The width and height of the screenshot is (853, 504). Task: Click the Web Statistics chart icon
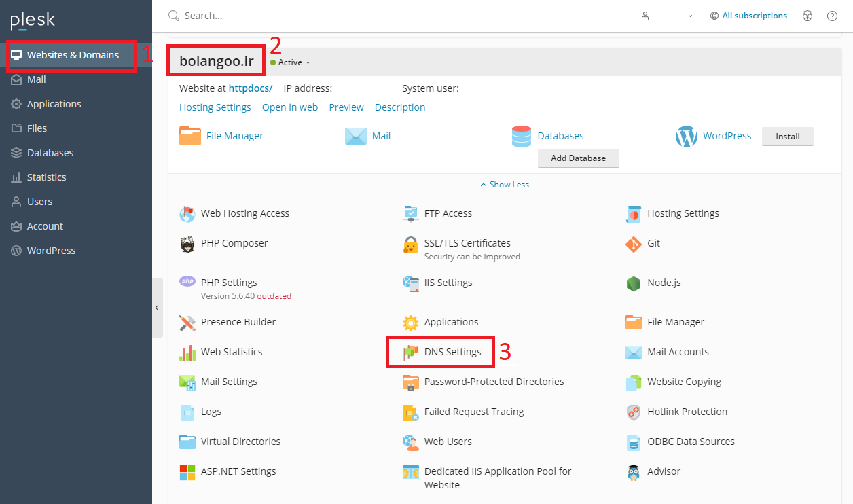click(187, 353)
